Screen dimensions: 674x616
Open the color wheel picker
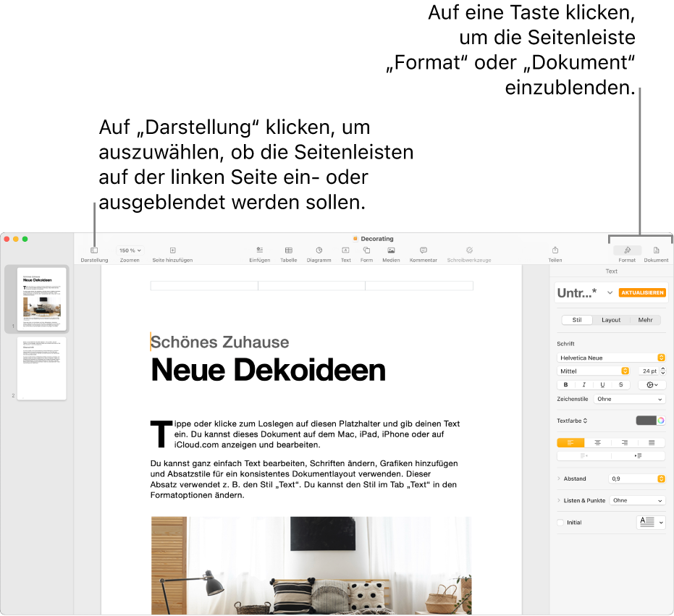(x=661, y=421)
